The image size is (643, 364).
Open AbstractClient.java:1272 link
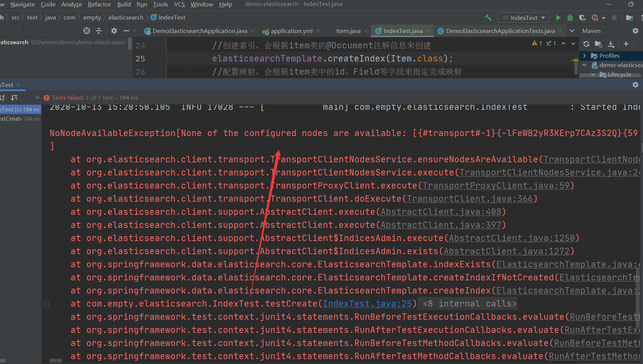[507, 251]
